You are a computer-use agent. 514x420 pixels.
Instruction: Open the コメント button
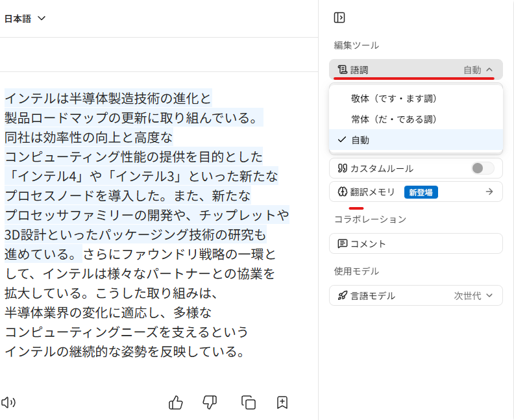[x=415, y=243]
